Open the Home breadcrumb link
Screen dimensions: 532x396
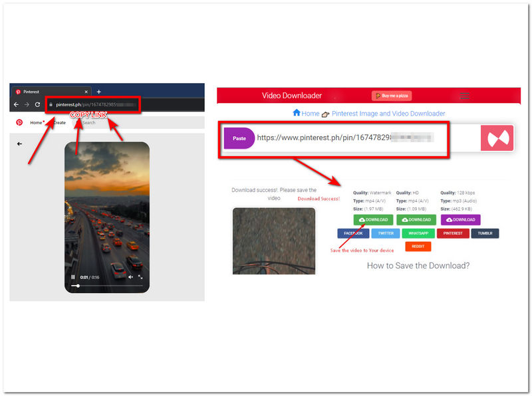pos(306,114)
